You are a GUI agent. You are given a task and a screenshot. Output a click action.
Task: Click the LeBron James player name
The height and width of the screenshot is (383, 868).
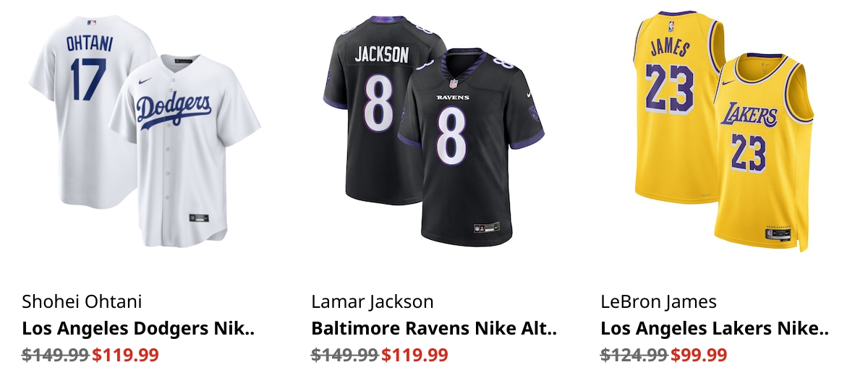click(659, 301)
